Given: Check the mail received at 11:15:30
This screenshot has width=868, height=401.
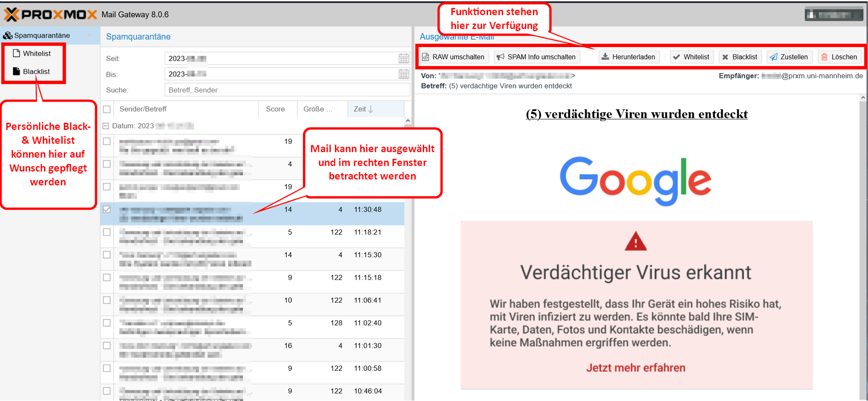Looking at the screenshot, I should (x=107, y=255).
